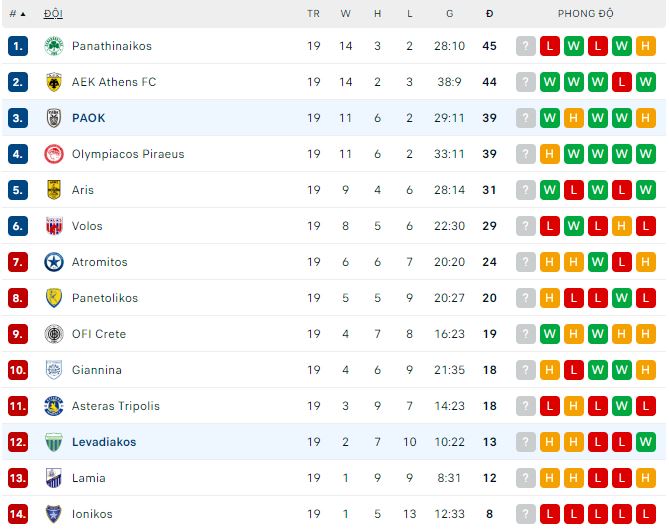Sort standings by Đ points column

click(489, 14)
